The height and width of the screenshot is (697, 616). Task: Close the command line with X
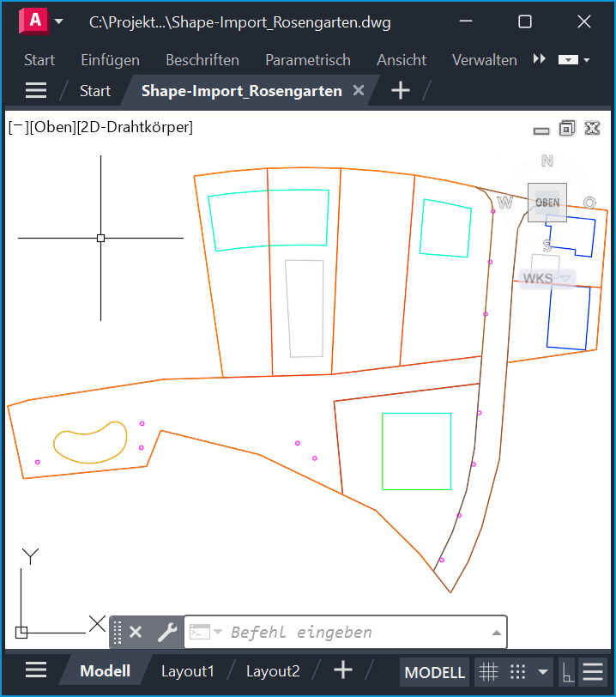pyautogui.click(x=136, y=633)
